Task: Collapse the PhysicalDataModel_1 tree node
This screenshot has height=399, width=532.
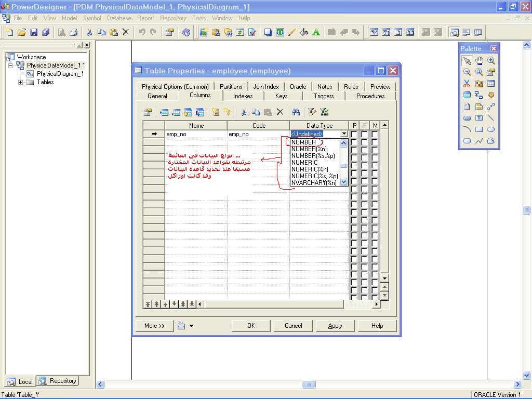Action: (11, 65)
